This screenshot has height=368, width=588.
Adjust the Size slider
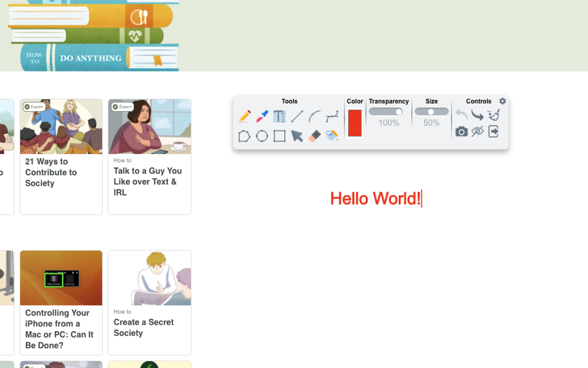[x=431, y=112]
